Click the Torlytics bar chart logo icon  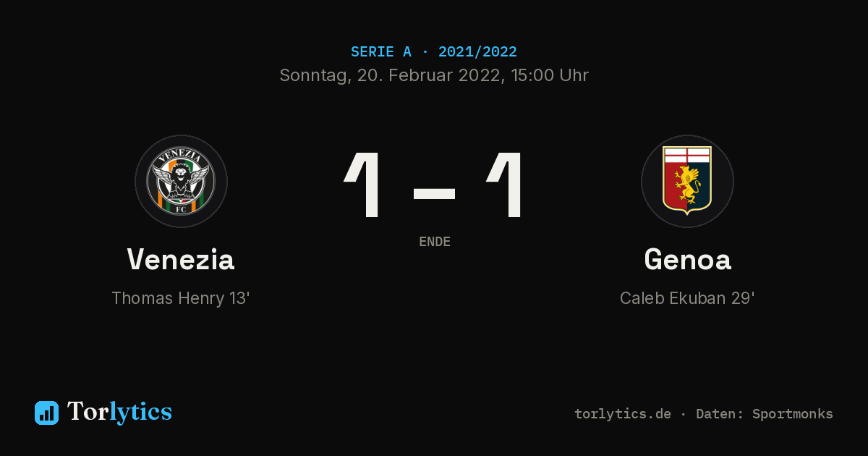coord(46,413)
